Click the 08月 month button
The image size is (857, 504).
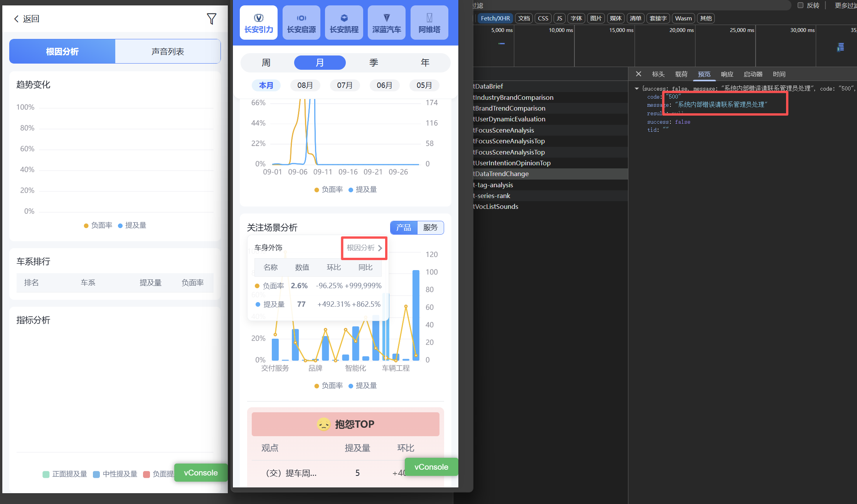coord(305,85)
